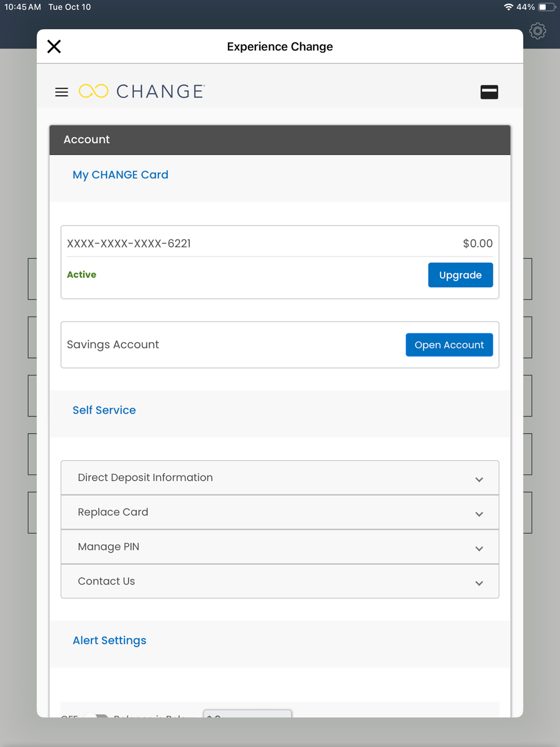The image size is (560, 747).
Task: Open the hamburger navigation menu
Action: pos(62,92)
